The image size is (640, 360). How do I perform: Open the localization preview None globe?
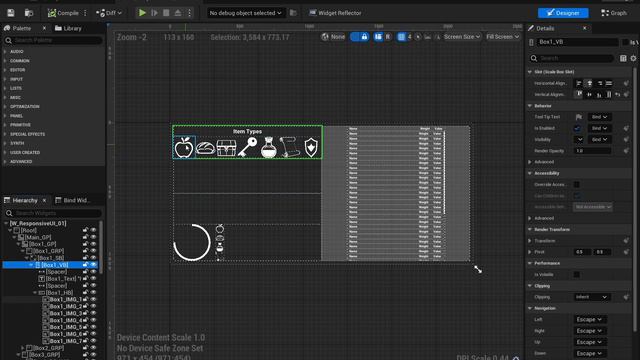(x=333, y=37)
